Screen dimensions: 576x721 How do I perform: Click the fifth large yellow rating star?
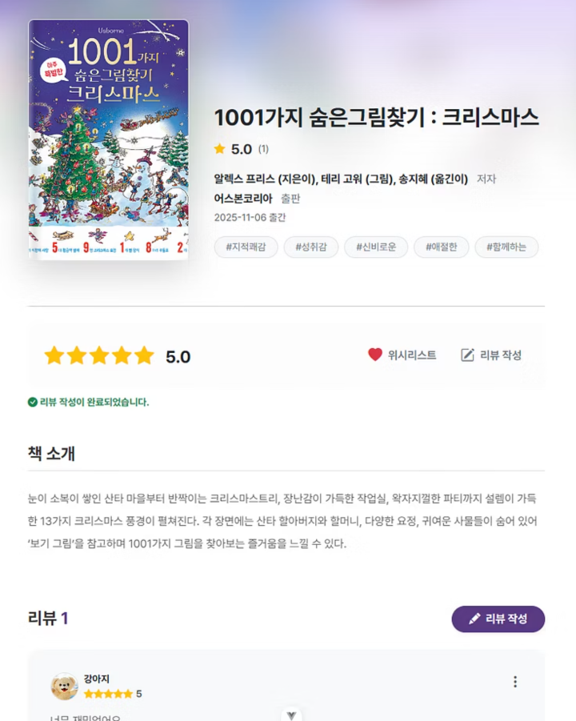[x=144, y=355]
